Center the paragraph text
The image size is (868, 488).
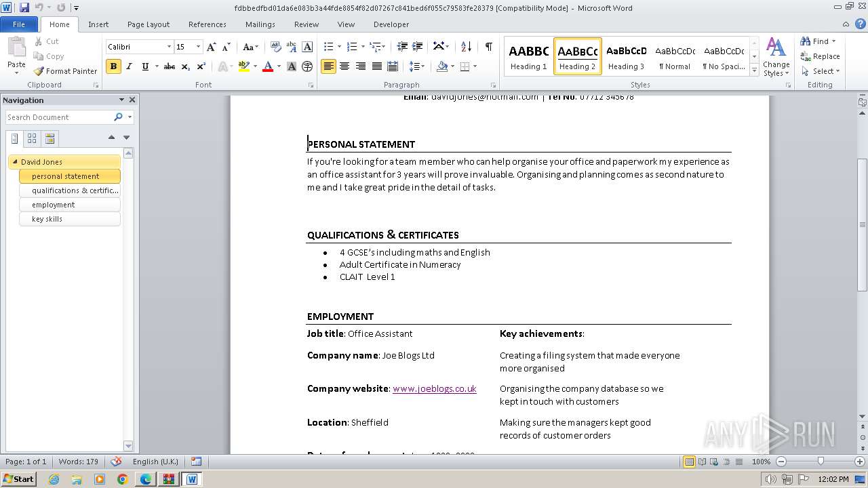(x=344, y=66)
